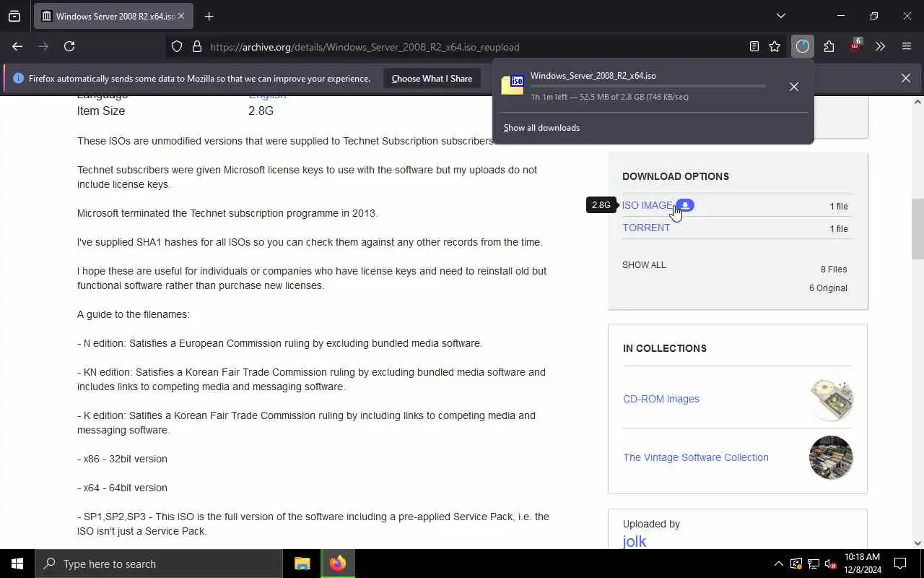
Task: Click the IN COLLECTIONS heading
Action: pyautogui.click(x=665, y=348)
